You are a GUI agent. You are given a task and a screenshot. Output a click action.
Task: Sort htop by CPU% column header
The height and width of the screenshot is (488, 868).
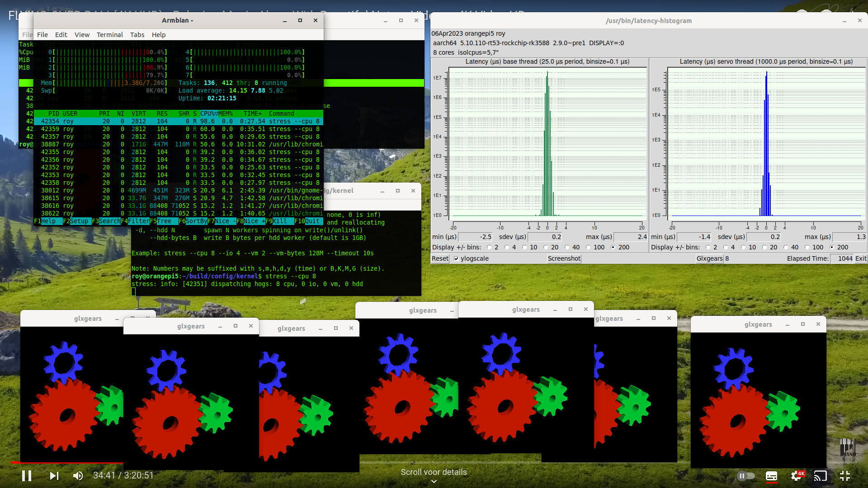[209, 114]
